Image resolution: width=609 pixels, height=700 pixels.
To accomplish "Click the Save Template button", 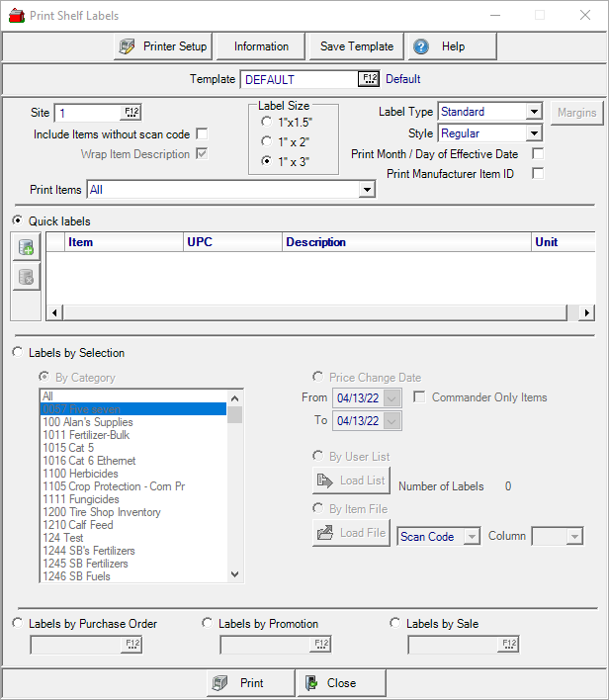I will [x=356, y=46].
